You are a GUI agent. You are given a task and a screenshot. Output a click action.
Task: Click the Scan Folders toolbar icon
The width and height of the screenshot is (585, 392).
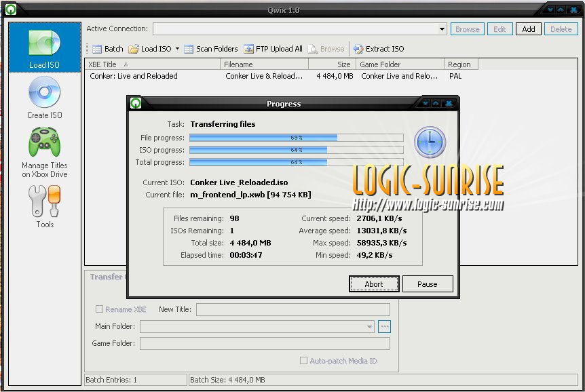click(x=189, y=49)
